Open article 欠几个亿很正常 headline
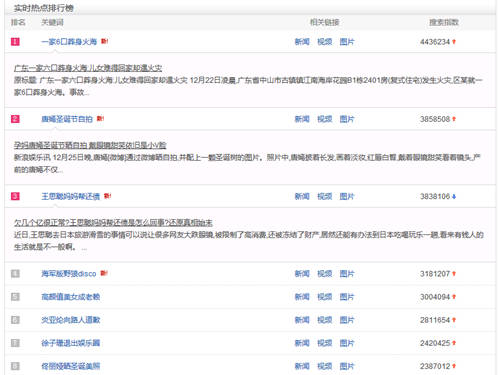500x375 pixels. pyautogui.click(x=113, y=223)
